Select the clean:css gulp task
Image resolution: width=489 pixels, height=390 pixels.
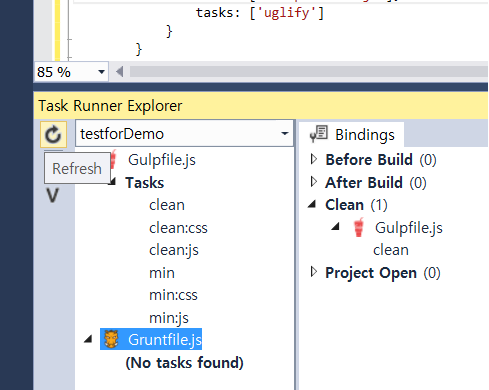(178, 228)
